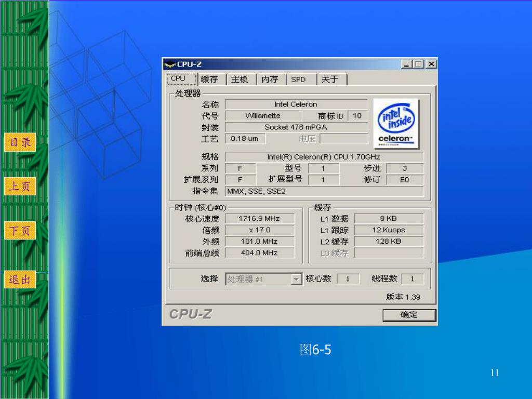
Task: Click the 型号 model value 1
Action: [323, 168]
